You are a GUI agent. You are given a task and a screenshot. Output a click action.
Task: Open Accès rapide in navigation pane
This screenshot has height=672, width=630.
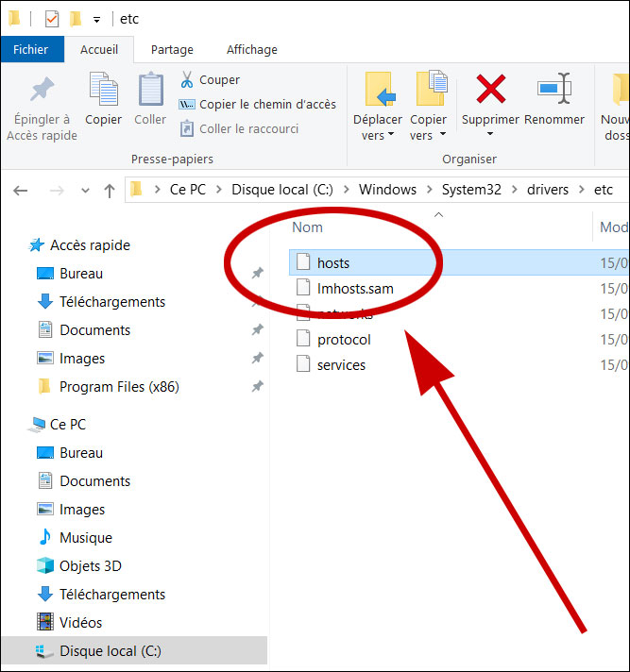tap(90, 245)
